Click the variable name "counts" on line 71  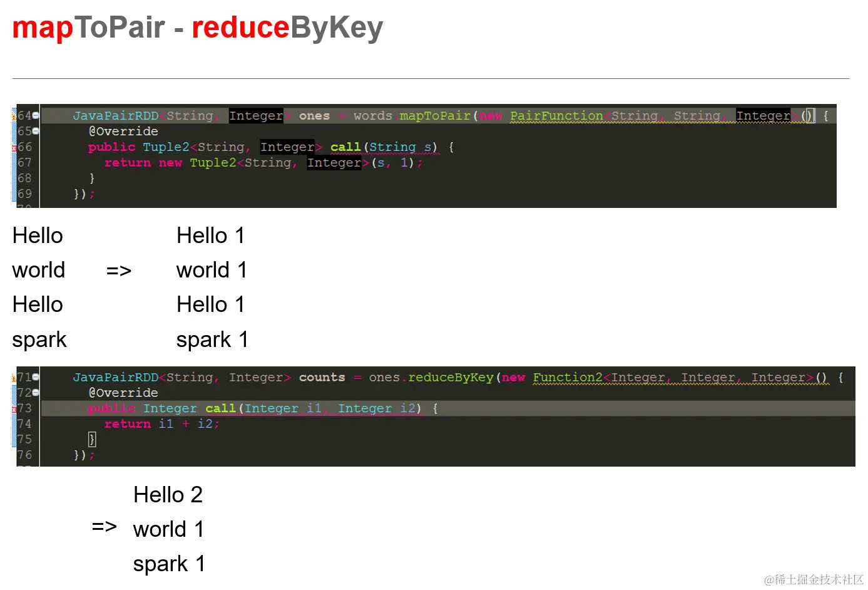(322, 377)
